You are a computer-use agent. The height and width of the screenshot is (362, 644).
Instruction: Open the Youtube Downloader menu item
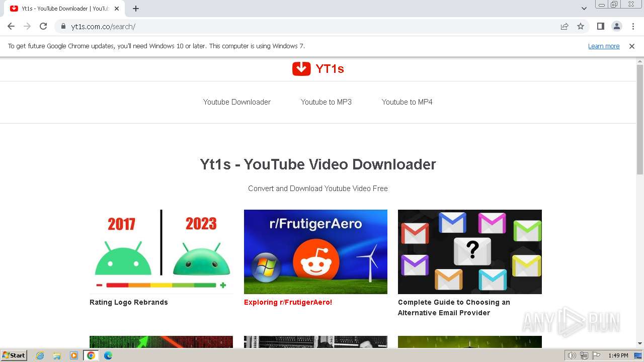237,102
